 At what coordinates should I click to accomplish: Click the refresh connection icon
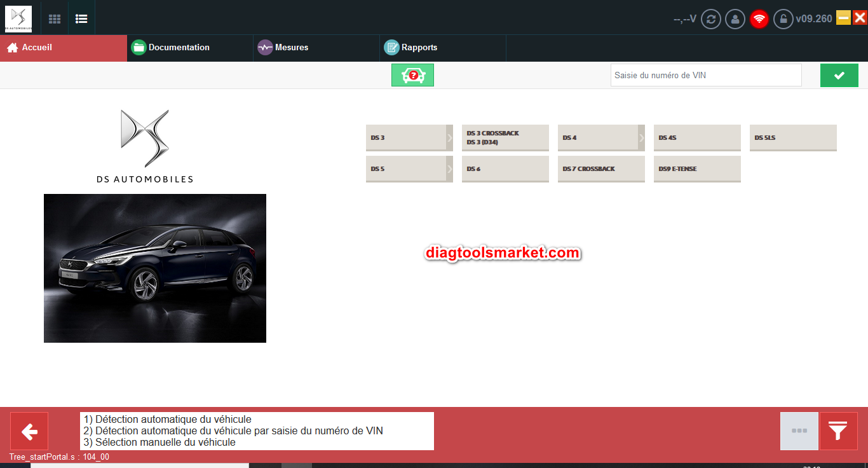pos(710,19)
